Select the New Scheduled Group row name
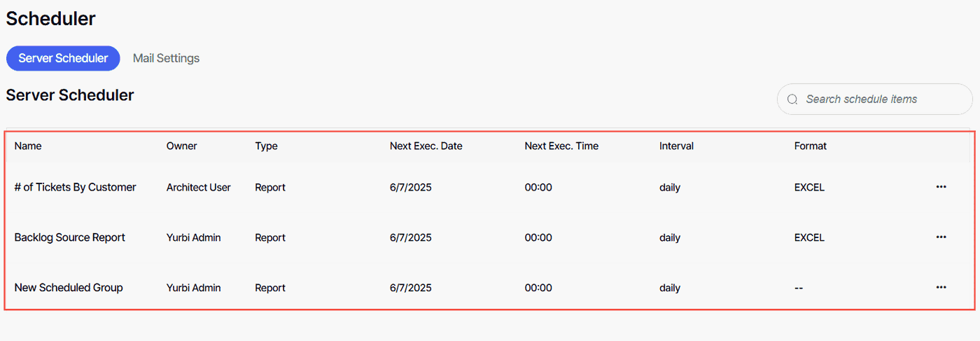This screenshot has height=341, width=980. tap(69, 288)
